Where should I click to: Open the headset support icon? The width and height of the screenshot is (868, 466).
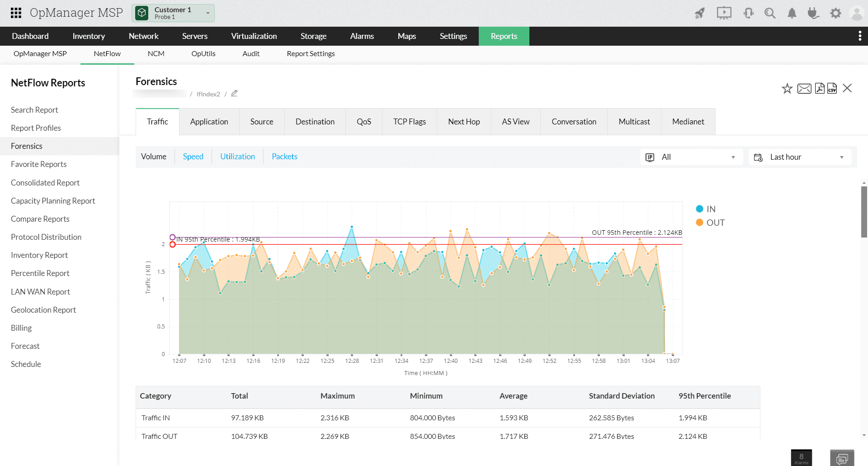coord(748,13)
